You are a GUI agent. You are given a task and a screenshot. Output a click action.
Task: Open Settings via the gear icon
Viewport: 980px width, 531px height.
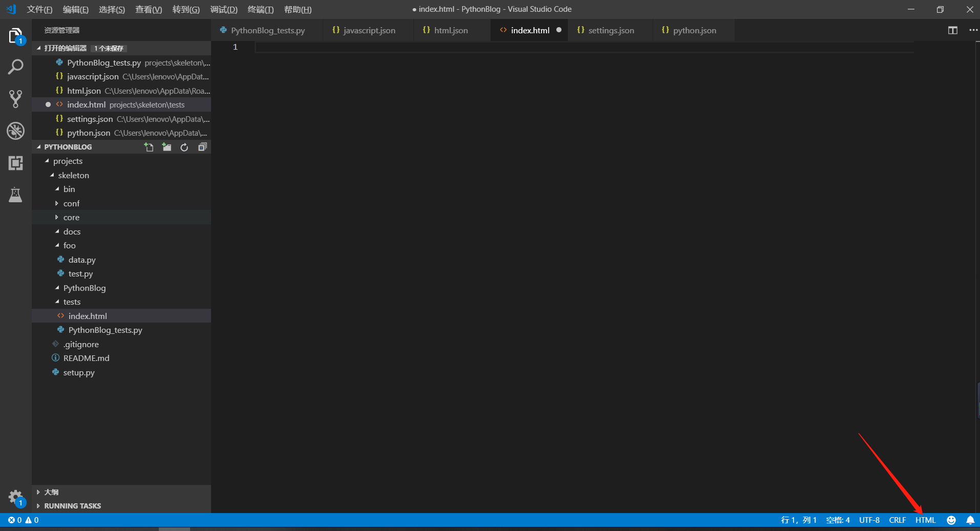point(15,497)
